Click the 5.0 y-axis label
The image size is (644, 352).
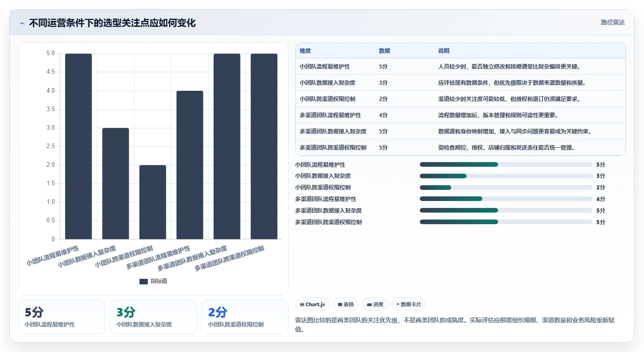pyautogui.click(x=50, y=53)
